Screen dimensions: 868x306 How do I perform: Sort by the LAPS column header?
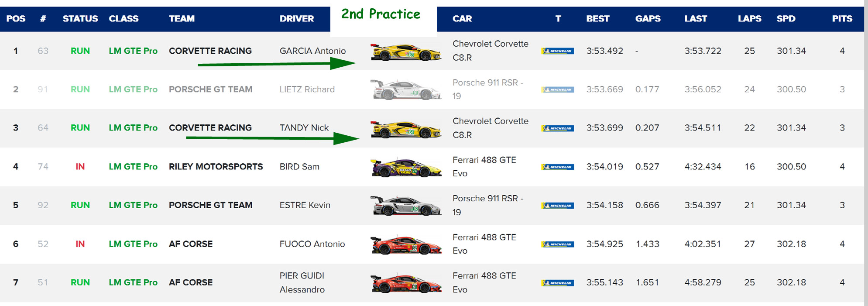749,19
